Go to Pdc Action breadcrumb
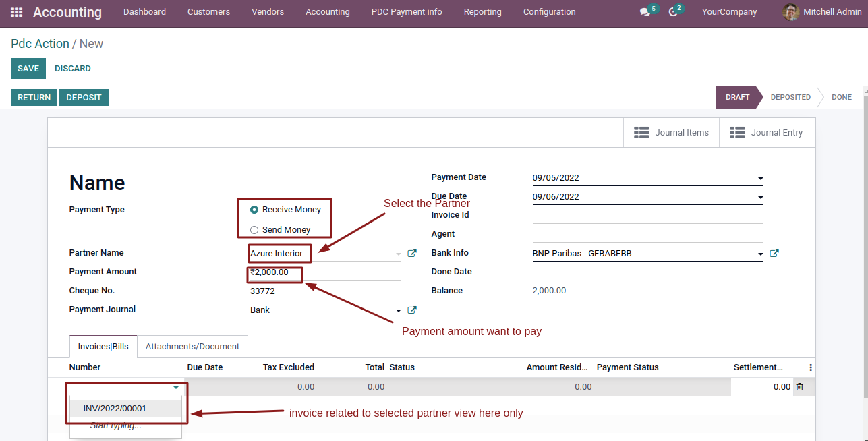 40,44
